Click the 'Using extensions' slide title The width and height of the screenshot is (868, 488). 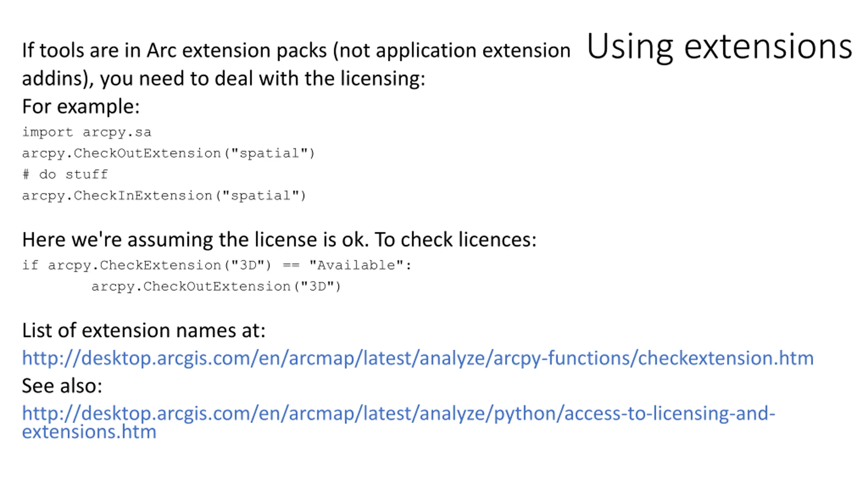(x=719, y=47)
